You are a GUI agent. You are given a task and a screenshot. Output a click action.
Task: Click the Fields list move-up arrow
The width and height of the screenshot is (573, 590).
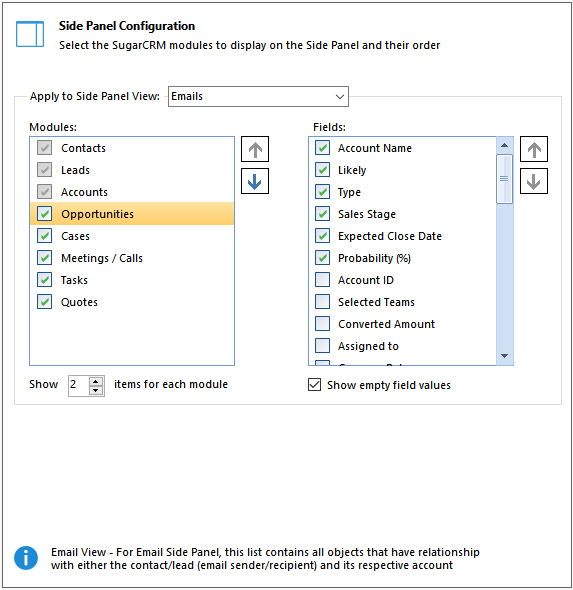pos(534,149)
